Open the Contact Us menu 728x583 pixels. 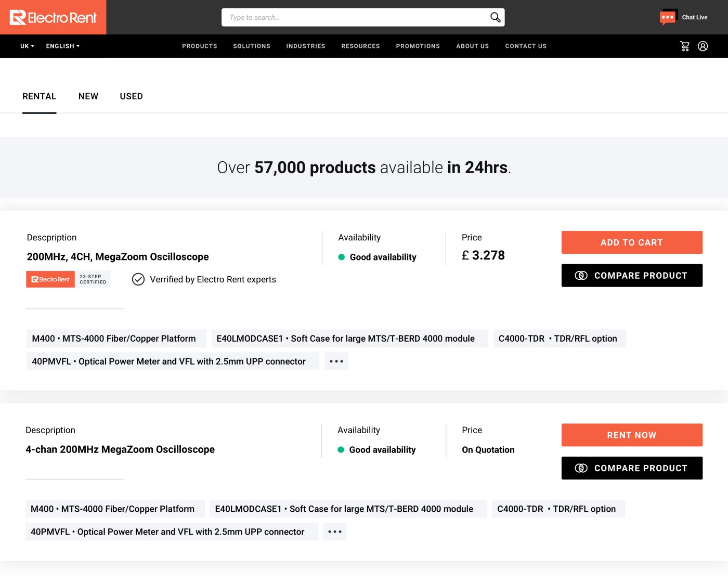click(526, 46)
